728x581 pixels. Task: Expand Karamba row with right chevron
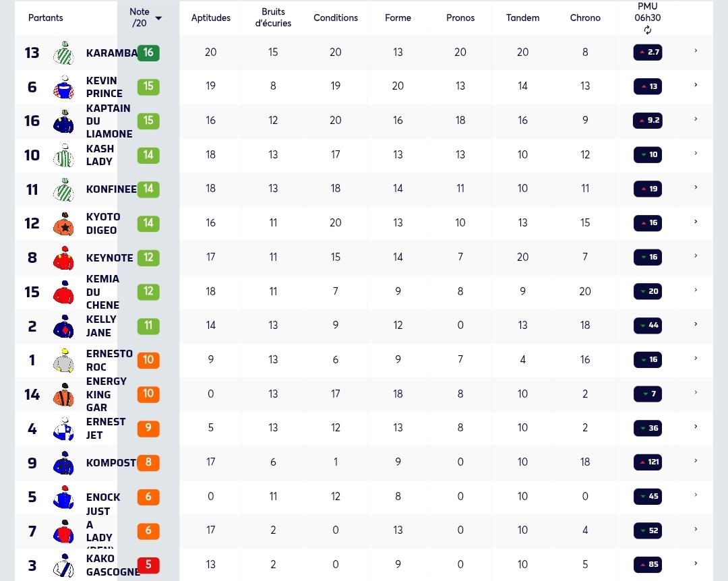696,51
